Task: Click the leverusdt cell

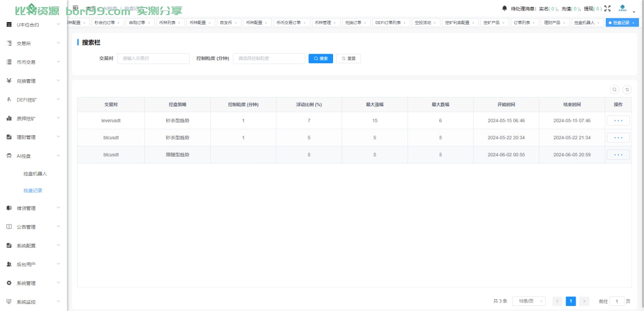Action: (111, 121)
